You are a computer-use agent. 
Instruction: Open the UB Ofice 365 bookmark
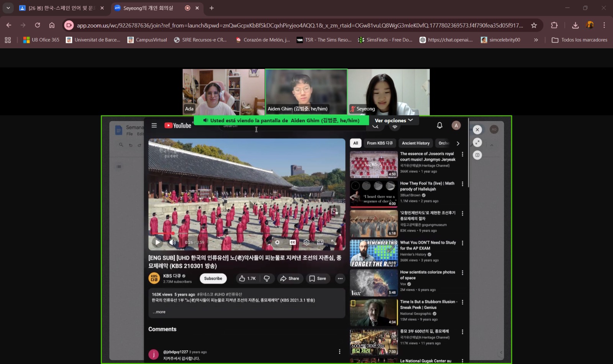point(41,40)
